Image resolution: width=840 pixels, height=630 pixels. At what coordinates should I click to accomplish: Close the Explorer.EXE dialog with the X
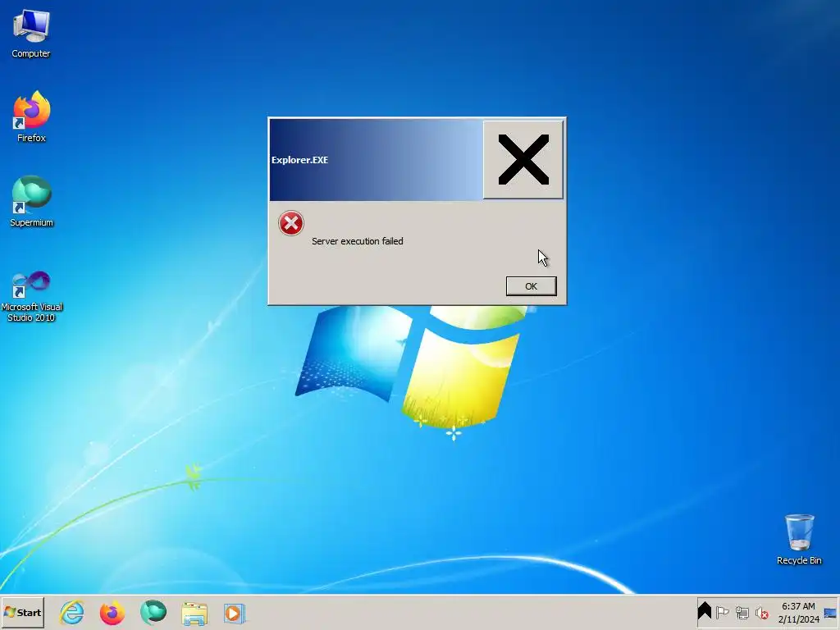click(523, 160)
